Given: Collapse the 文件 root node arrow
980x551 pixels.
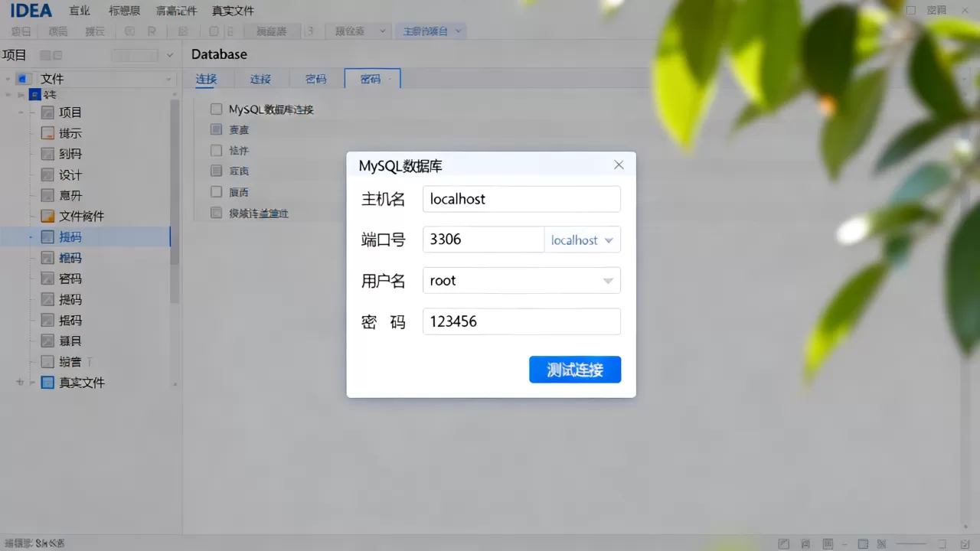Looking at the screenshot, I should point(8,79).
